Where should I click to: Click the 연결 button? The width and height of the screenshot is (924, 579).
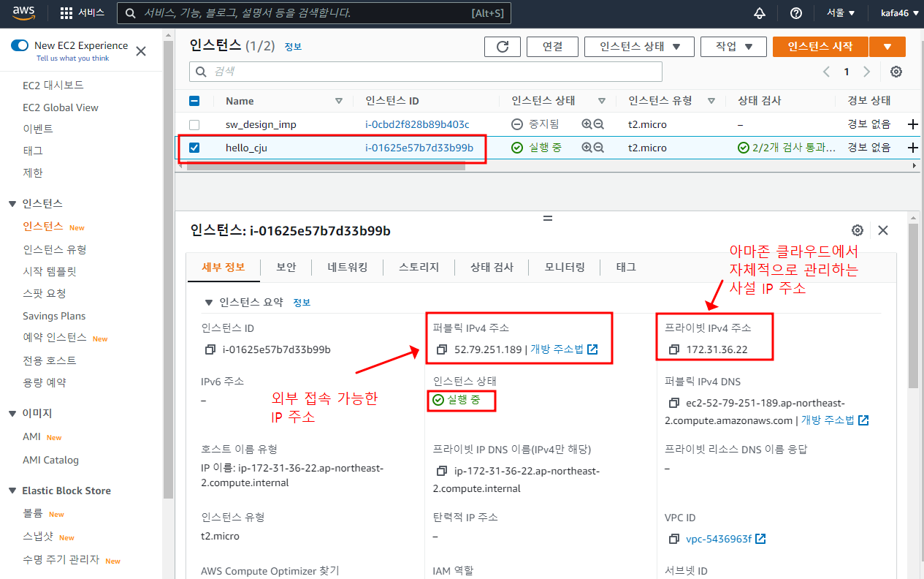[x=552, y=46]
